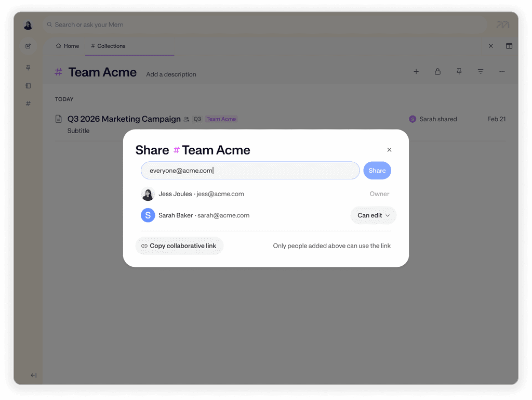Screen dimensions: 532x400
Task: Copy the collaborative link
Action: coord(179,246)
